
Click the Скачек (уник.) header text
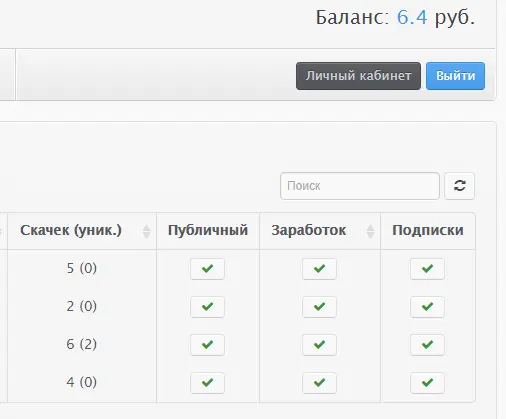71,230
